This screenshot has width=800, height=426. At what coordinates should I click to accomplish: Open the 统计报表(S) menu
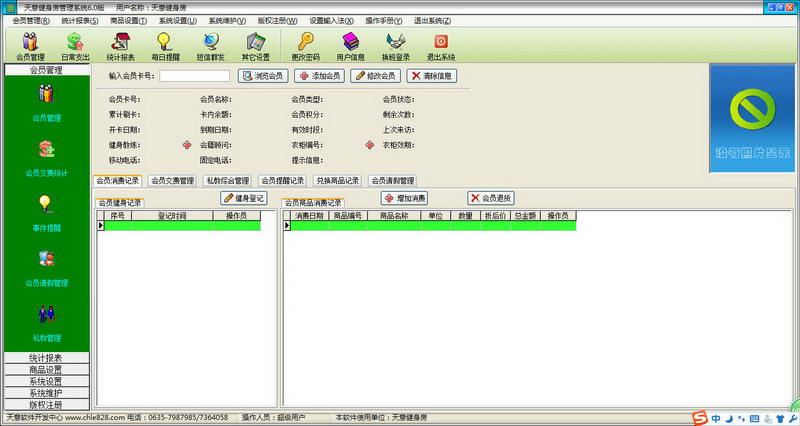(x=80, y=21)
